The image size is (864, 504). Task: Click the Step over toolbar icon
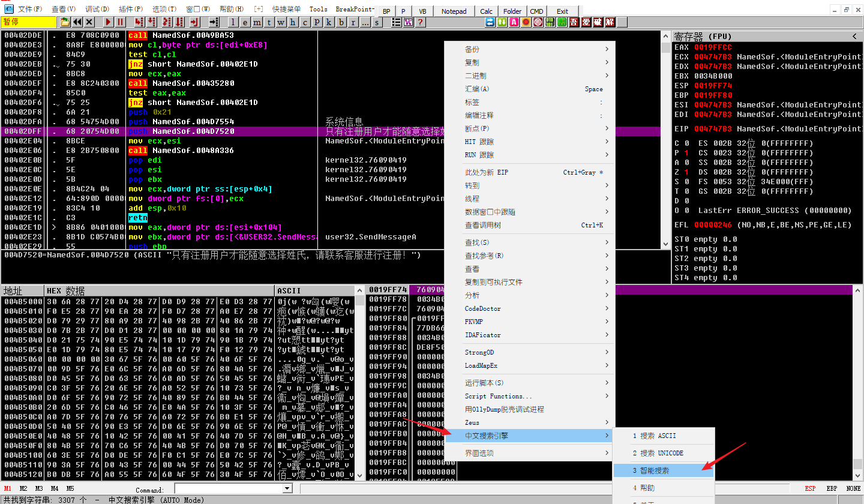click(152, 22)
